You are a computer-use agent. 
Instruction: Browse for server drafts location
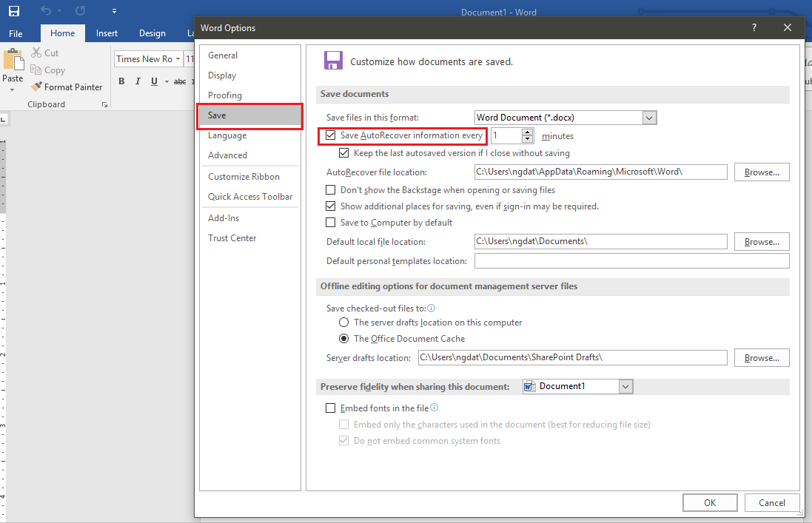click(x=762, y=358)
